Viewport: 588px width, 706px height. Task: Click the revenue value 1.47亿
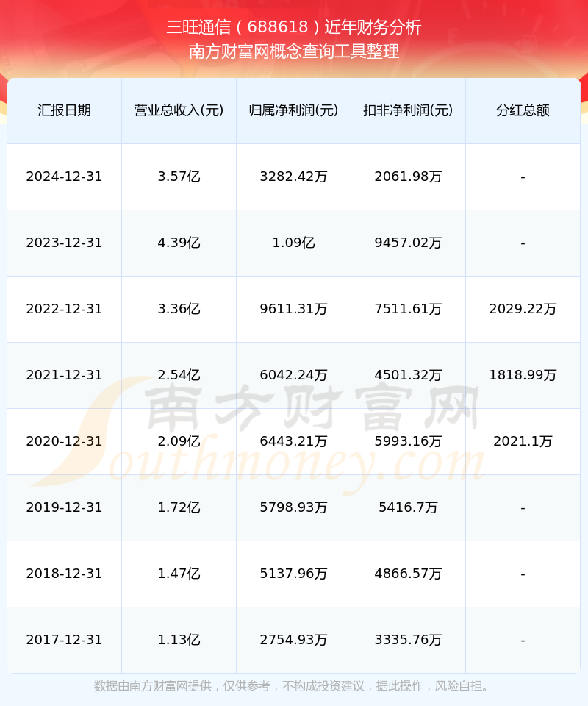[179, 574]
